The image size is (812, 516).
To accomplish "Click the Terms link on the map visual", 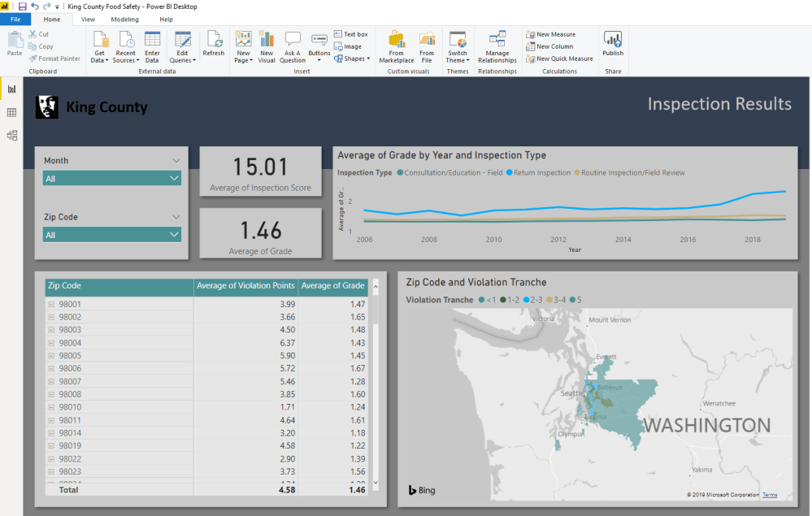I will (x=768, y=494).
